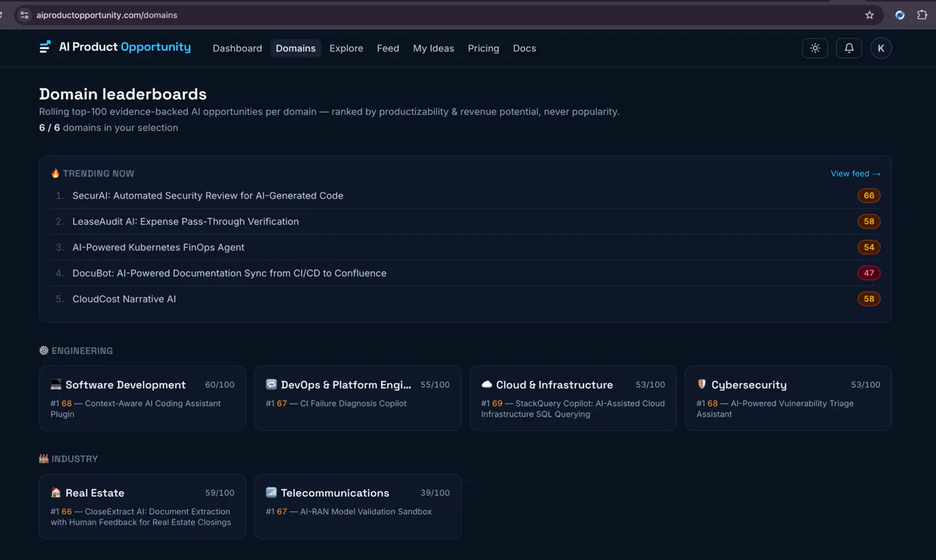Click the 39/100 count on Telecommunications
The height and width of the screenshot is (560, 936).
(435, 492)
